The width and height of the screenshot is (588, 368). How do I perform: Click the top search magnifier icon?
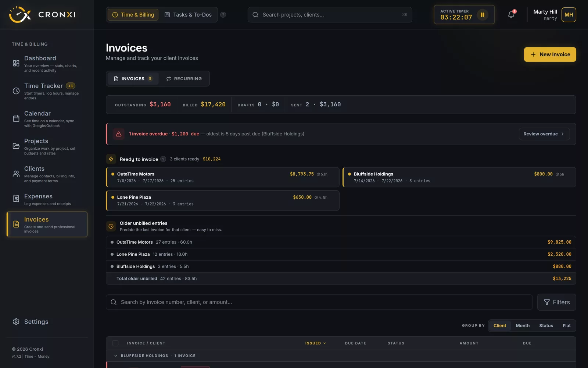coord(255,15)
